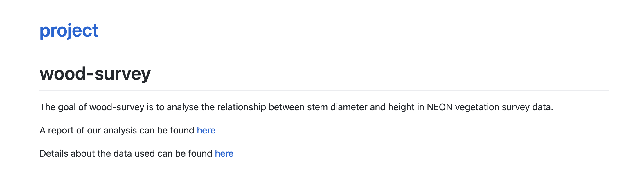This screenshot has height=177, width=644.
Task: Click the word "NEON" in the goal sentence
Action: pos(440,107)
